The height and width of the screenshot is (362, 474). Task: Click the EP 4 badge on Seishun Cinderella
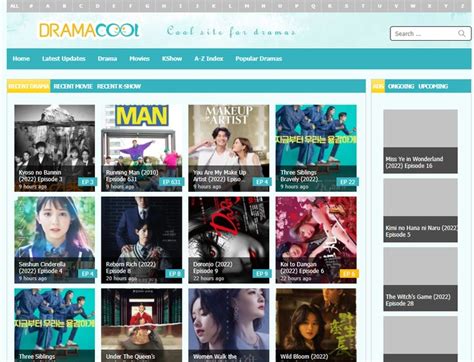click(x=88, y=274)
